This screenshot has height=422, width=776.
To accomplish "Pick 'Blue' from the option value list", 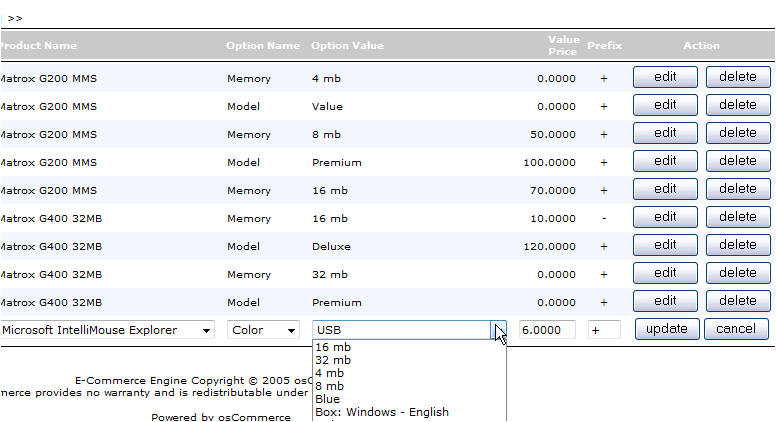I will (327, 399).
